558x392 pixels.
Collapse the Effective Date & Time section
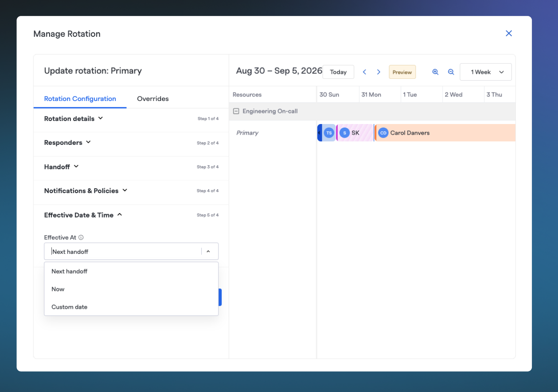click(x=83, y=215)
